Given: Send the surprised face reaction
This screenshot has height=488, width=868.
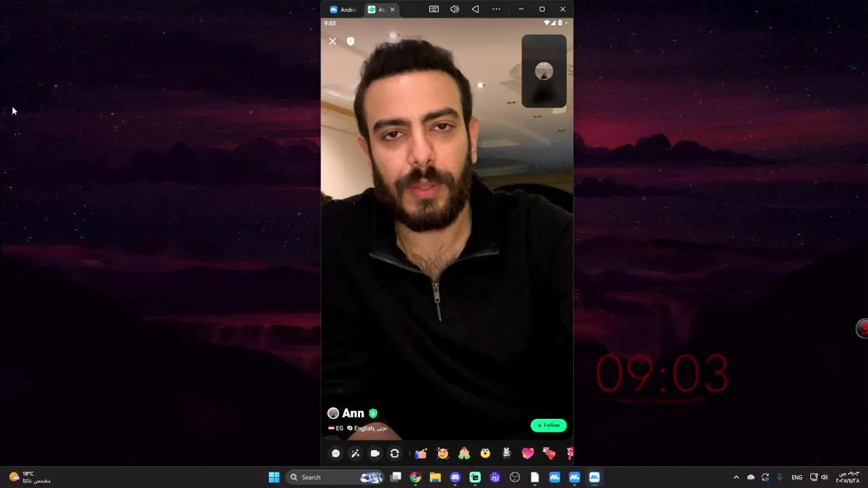Looking at the screenshot, I should coord(486,453).
